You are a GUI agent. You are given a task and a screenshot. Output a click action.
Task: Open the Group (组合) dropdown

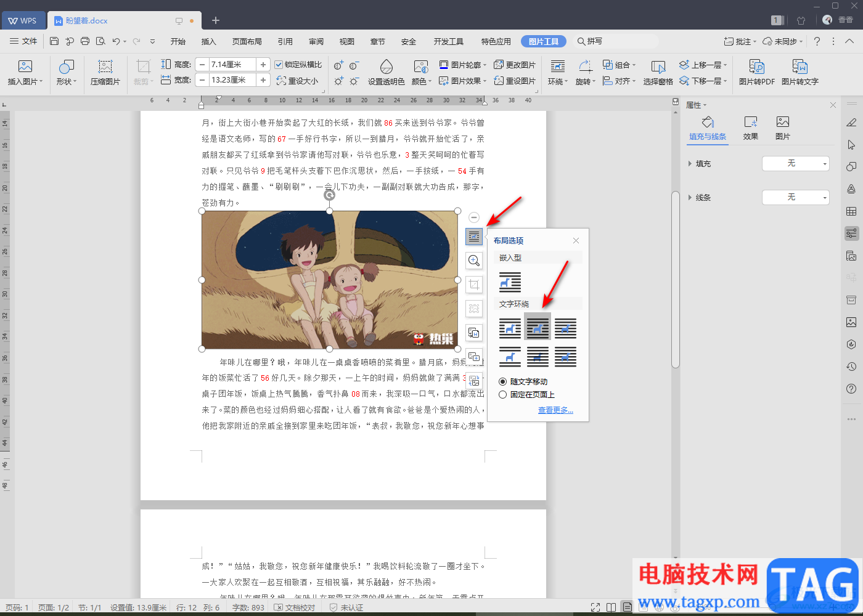[620, 65]
